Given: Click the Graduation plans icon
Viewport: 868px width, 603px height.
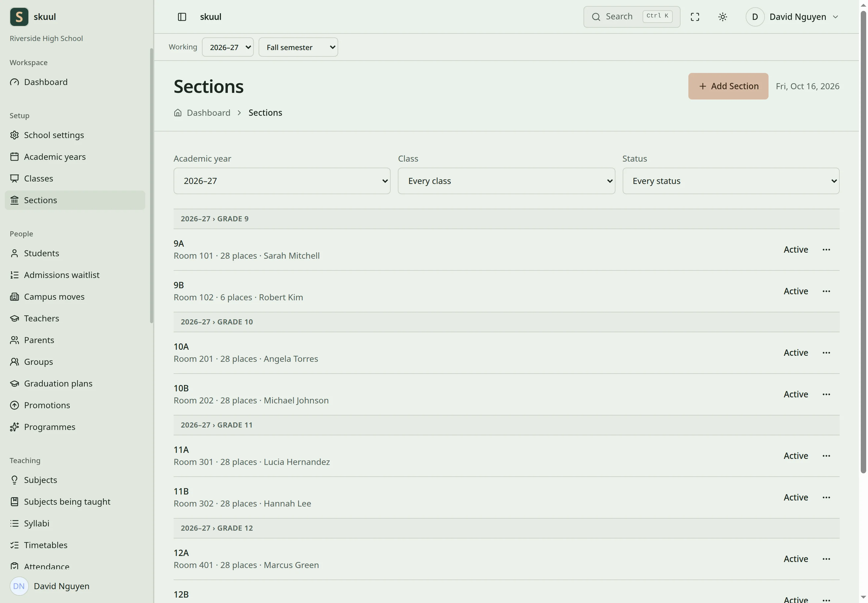Looking at the screenshot, I should click(x=14, y=384).
